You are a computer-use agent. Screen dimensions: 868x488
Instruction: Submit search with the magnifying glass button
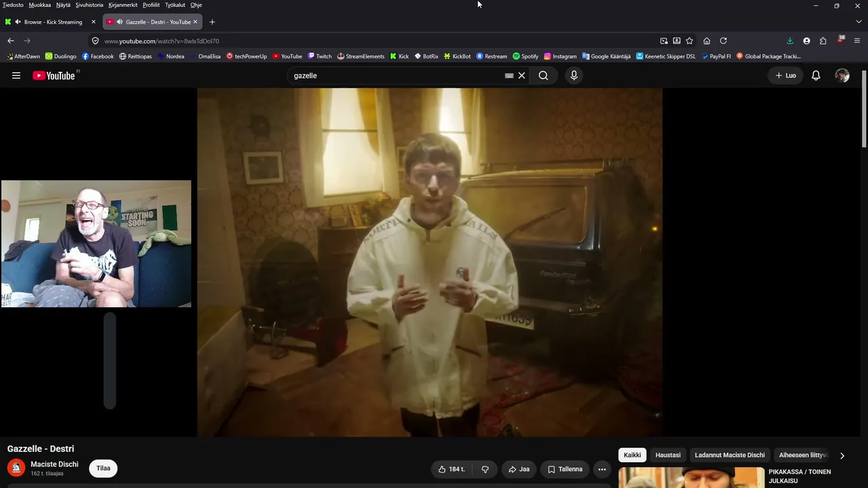(x=543, y=75)
